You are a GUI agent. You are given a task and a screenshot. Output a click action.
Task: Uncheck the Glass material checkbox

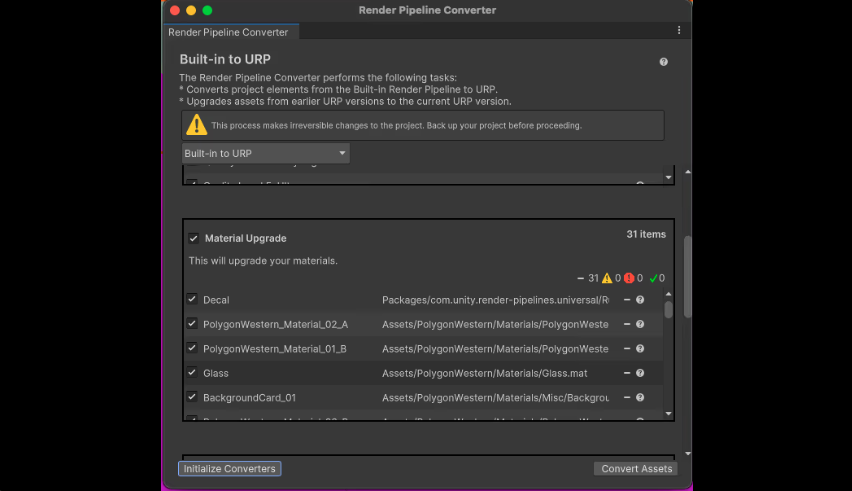[x=192, y=373]
